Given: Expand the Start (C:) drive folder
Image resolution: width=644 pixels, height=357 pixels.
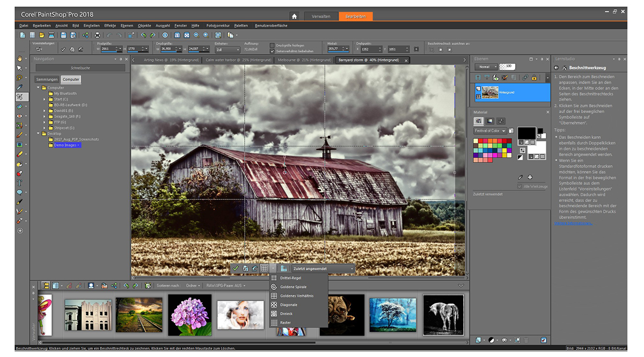Looking at the screenshot, I should pos(45,99).
